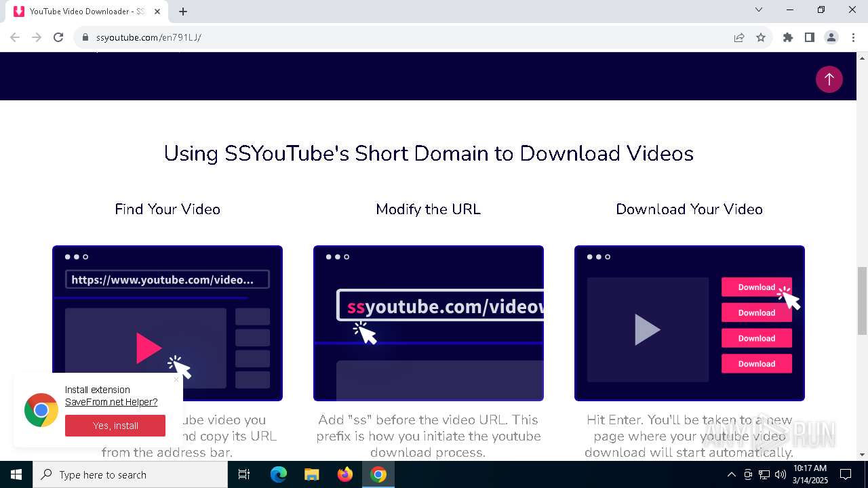This screenshot has width=868, height=488.
Task: Click the Chrome taskbar icon
Action: point(378,474)
